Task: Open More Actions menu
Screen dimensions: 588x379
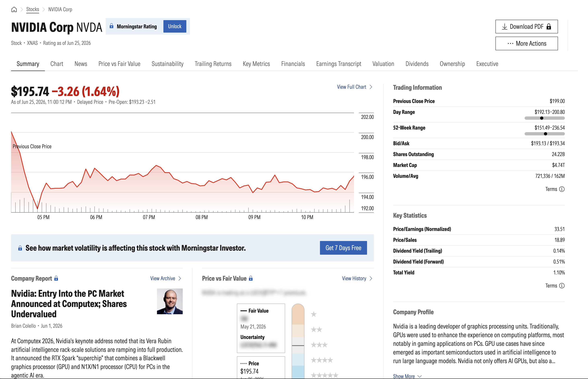Action: point(526,44)
